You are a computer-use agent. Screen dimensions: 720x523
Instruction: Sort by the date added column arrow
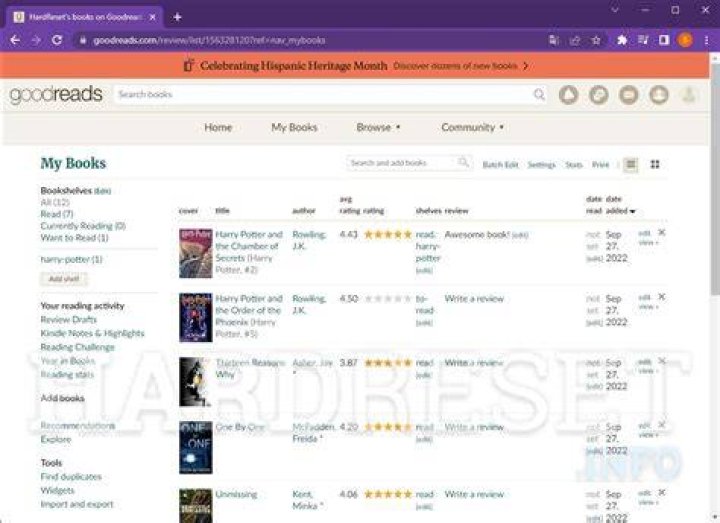coord(633,211)
